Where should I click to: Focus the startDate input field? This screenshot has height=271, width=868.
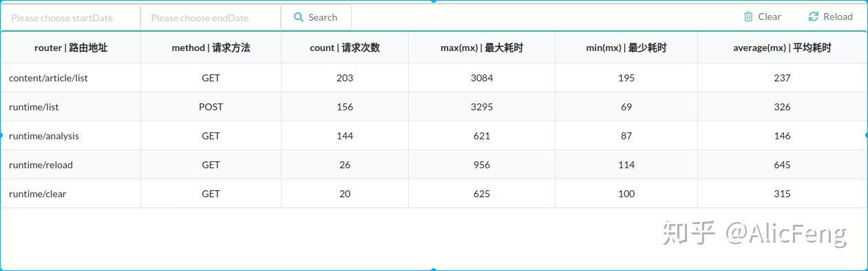[x=70, y=17]
